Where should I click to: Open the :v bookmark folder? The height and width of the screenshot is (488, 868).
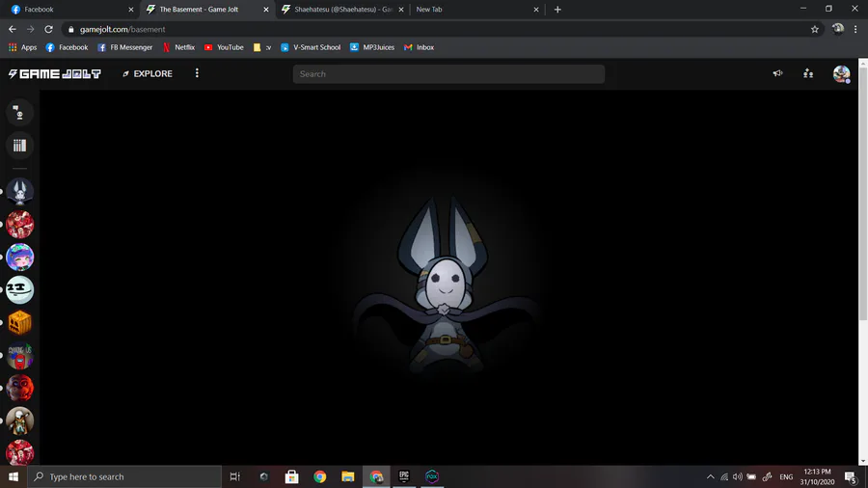tap(262, 47)
